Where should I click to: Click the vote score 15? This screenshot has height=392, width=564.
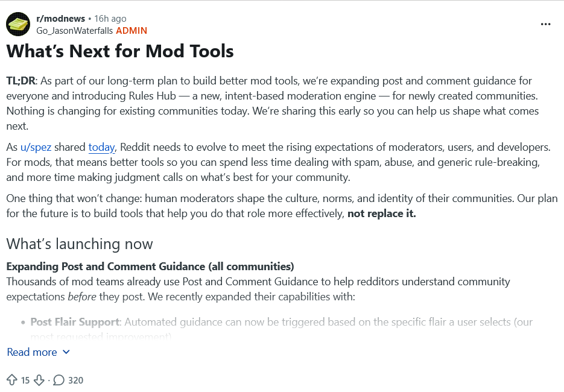tap(25, 380)
